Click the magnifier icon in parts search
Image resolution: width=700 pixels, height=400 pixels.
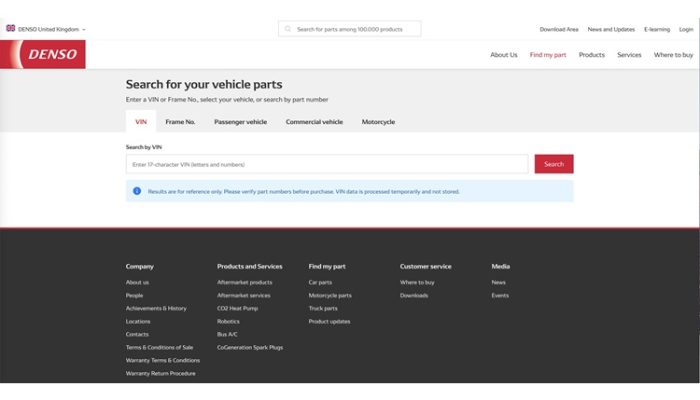click(x=288, y=29)
